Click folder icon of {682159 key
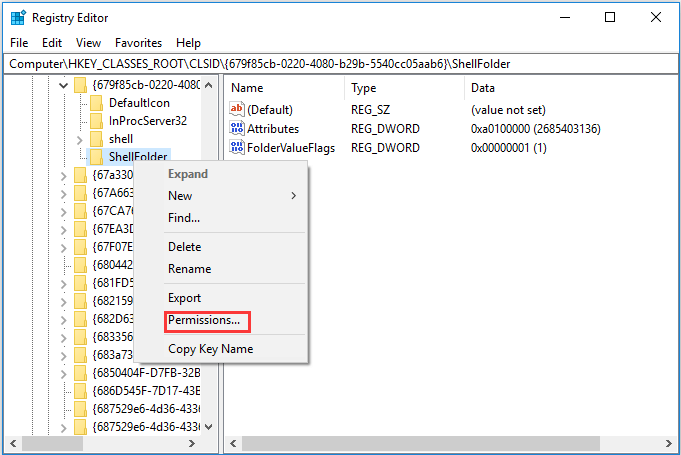This screenshot has height=455, width=681. click(80, 301)
